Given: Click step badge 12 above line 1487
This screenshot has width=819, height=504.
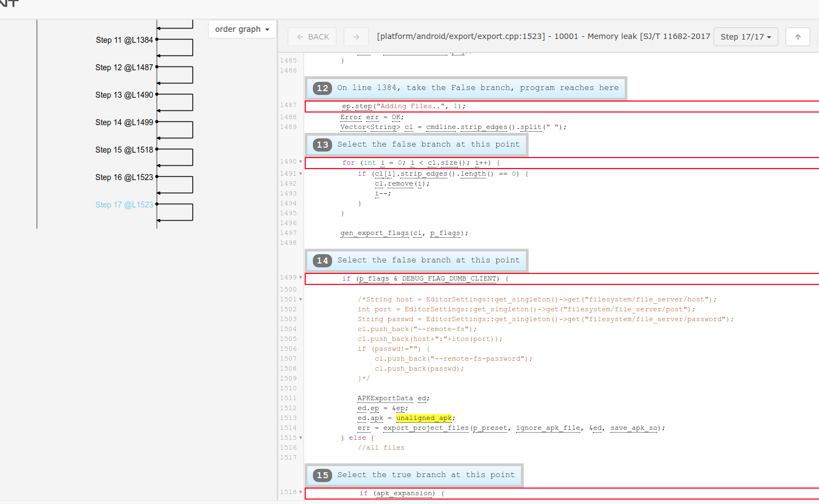Looking at the screenshot, I should point(322,88).
